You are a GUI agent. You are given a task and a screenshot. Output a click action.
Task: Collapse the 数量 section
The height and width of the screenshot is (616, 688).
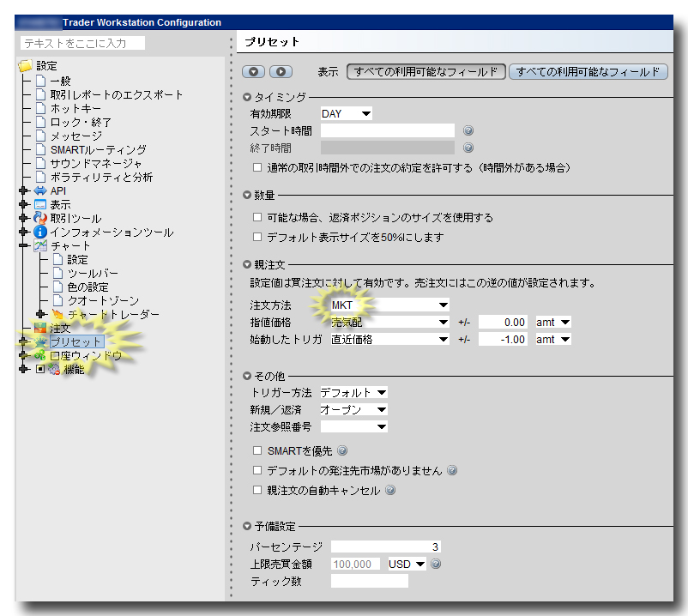pyautogui.click(x=247, y=195)
